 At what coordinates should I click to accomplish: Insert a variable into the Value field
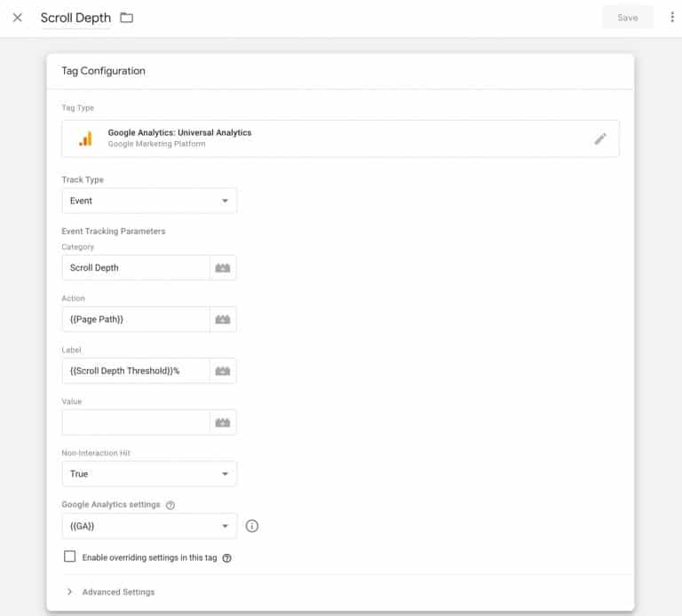point(223,423)
